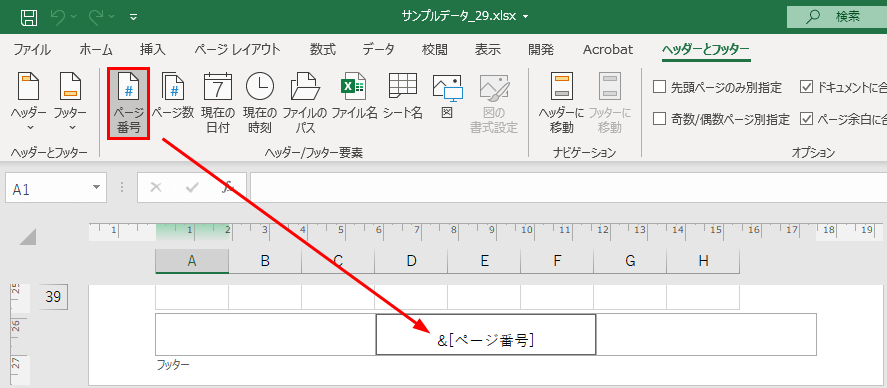Select column H header
The width and height of the screenshot is (887, 388).
pyautogui.click(x=703, y=261)
